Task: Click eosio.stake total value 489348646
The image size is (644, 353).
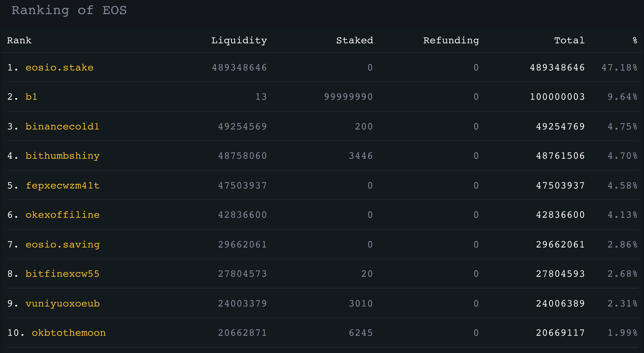Action: [557, 67]
